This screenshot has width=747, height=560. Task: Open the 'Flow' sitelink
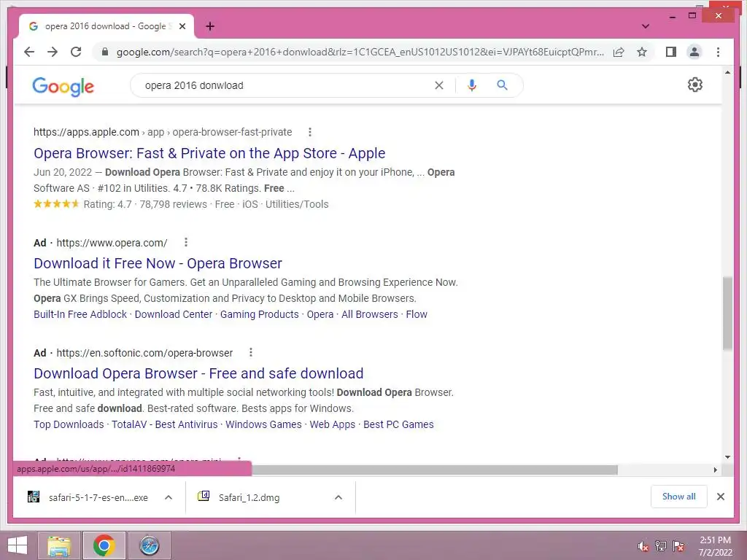[x=417, y=314]
